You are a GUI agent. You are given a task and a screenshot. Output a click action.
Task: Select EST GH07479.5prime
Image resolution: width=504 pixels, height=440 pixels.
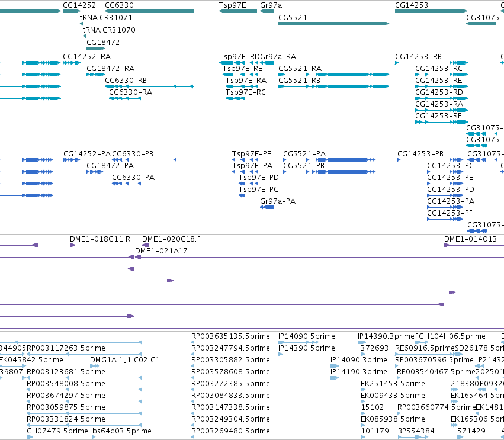click(57, 431)
